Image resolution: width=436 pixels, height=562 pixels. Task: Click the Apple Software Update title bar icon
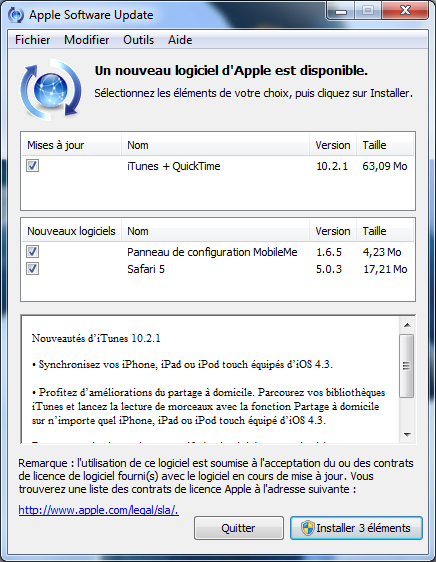pyautogui.click(x=16, y=15)
